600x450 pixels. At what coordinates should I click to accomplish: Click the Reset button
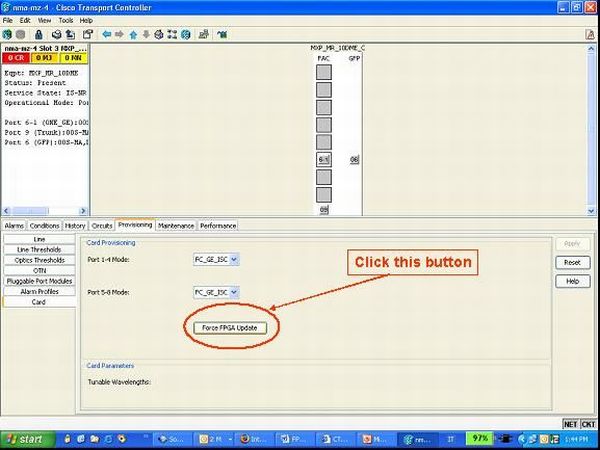572,262
